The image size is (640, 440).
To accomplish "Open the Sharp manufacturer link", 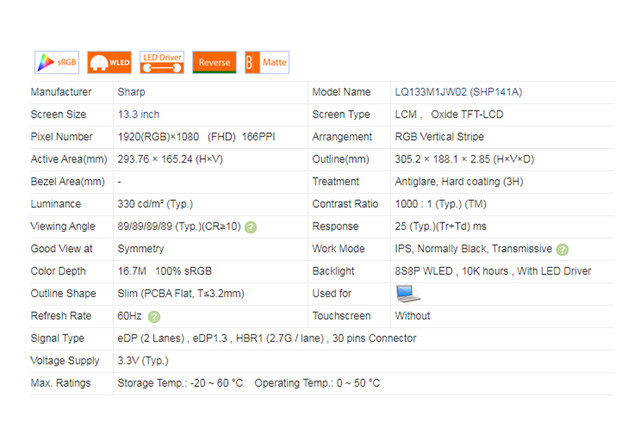I will [131, 92].
